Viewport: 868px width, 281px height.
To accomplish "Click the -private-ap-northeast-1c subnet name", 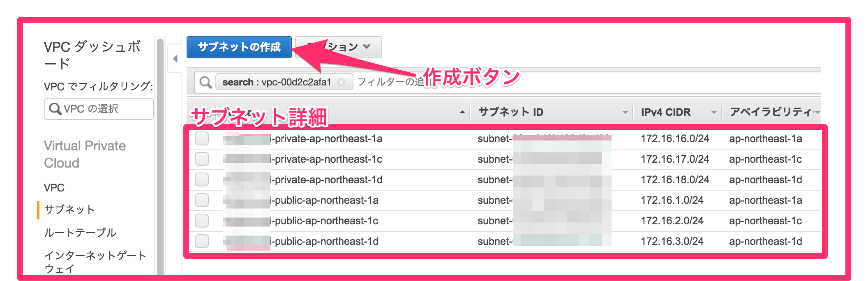I will [327, 159].
